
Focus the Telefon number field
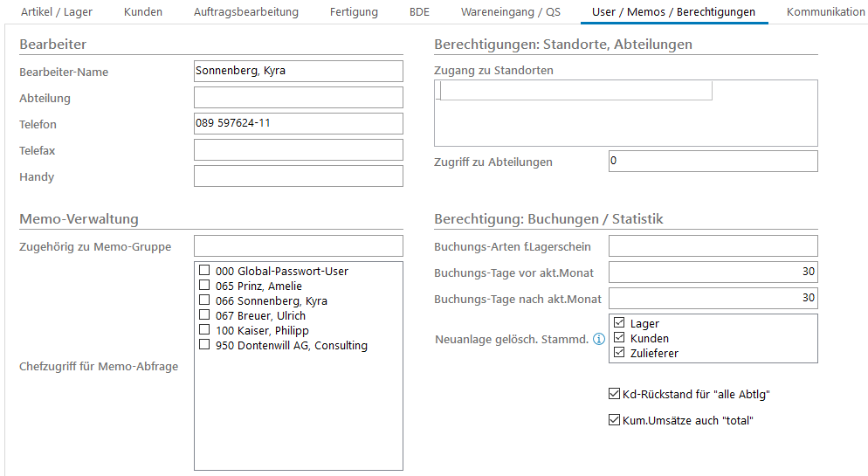(298, 124)
